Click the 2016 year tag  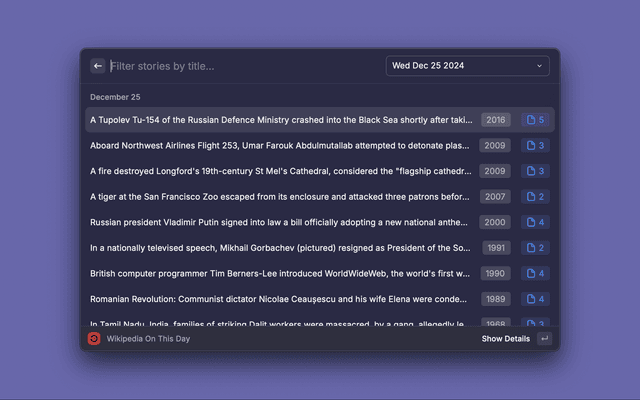coord(495,120)
